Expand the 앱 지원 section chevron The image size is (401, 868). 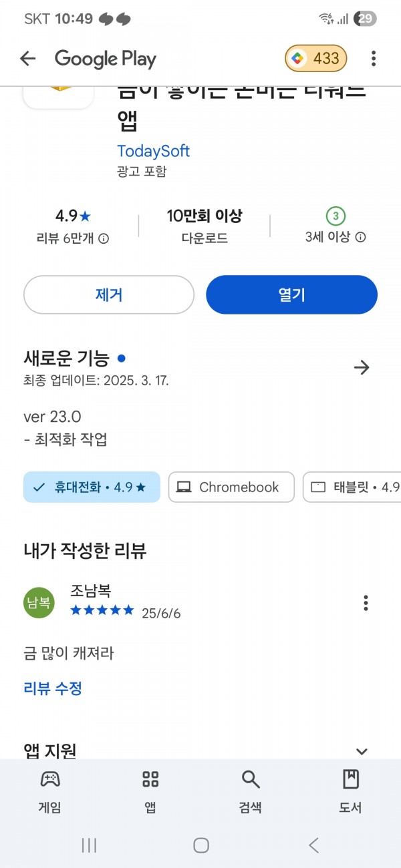[x=362, y=751]
